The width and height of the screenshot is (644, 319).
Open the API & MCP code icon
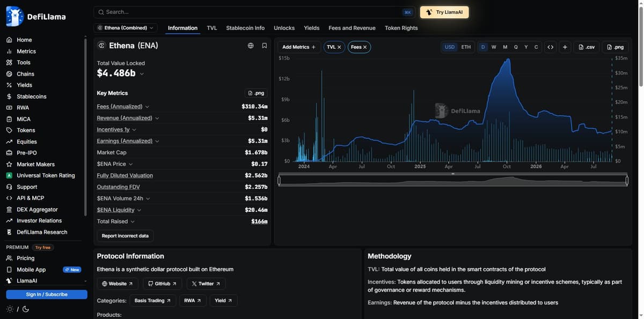[9, 198]
